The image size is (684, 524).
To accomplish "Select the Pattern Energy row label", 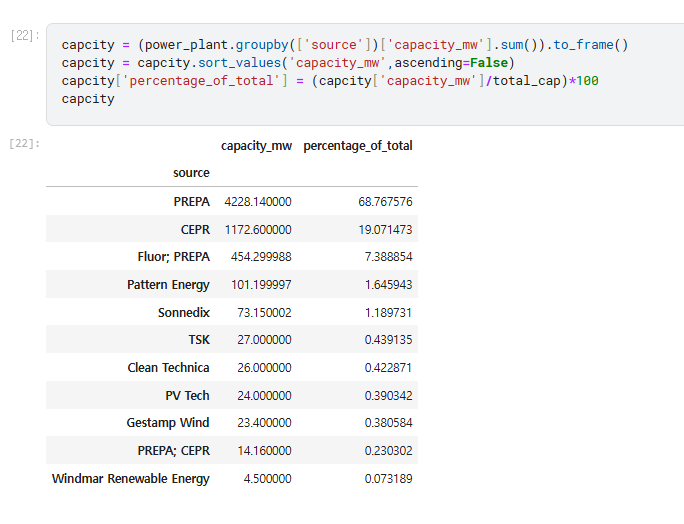I will click(x=168, y=285).
